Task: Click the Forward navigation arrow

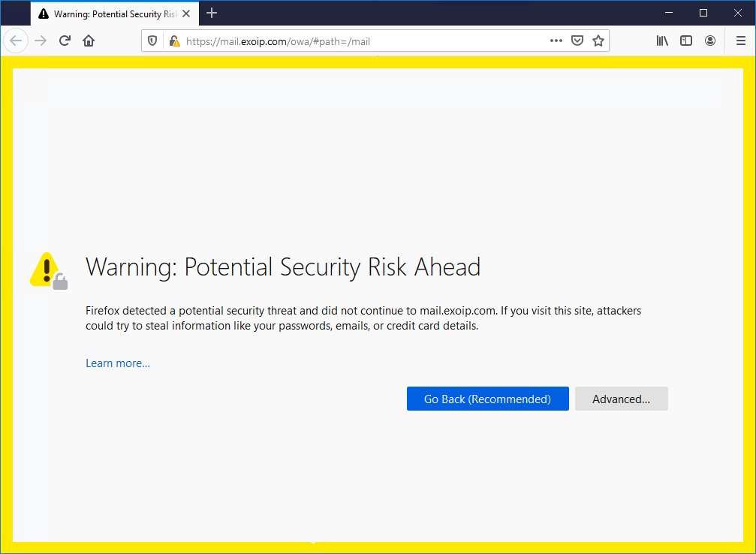Action: [x=41, y=41]
